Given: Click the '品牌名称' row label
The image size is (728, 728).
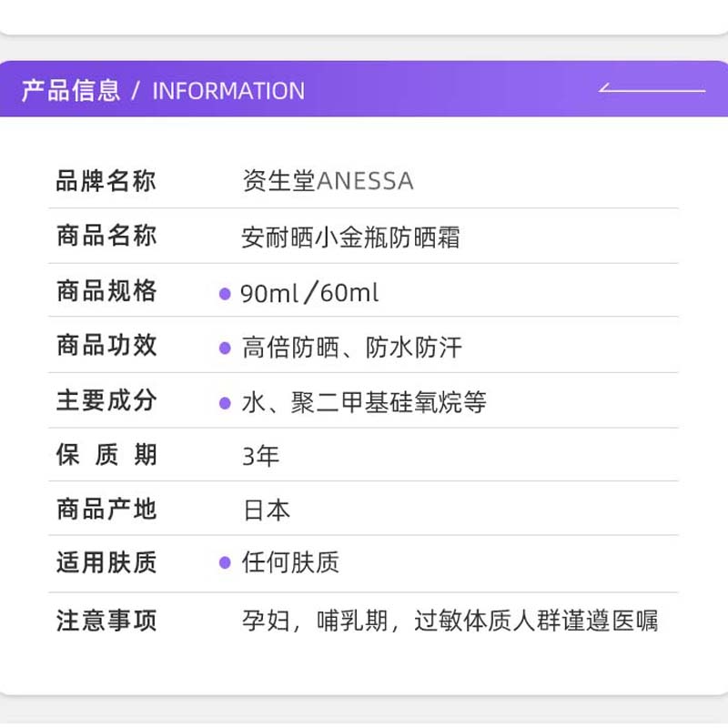Looking at the screenshot, I should coord(106,180).
